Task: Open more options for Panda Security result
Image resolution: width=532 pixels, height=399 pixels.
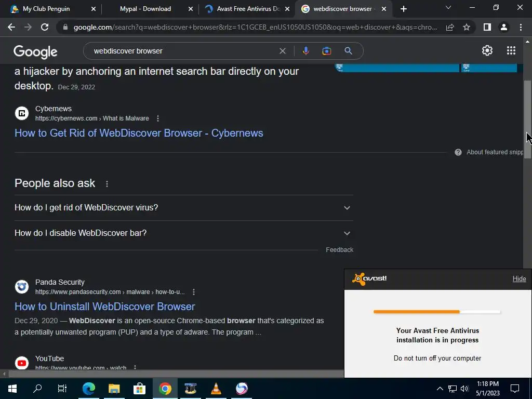Action: (193, 292)
